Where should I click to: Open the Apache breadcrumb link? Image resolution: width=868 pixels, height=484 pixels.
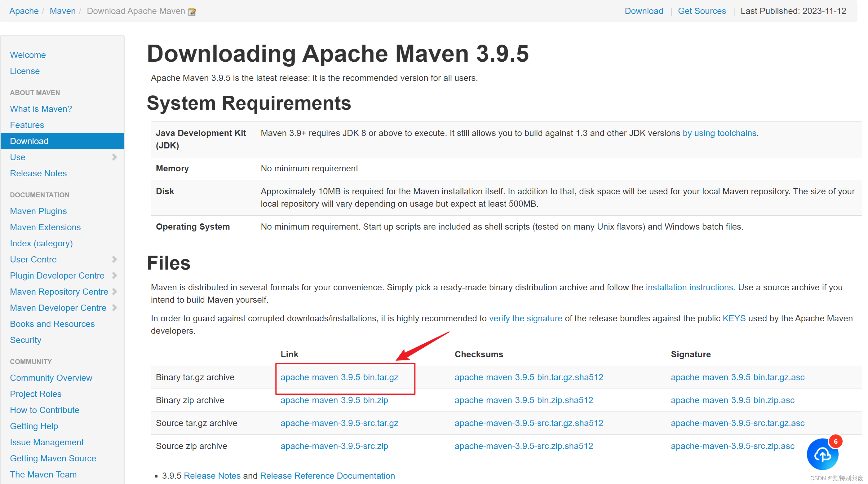tap(24, 11)
